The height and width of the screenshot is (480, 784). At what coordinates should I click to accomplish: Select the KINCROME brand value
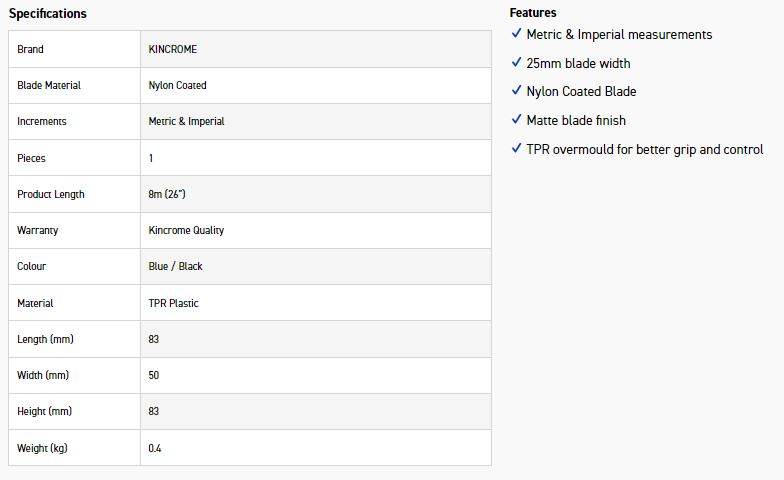pos(173,49)
